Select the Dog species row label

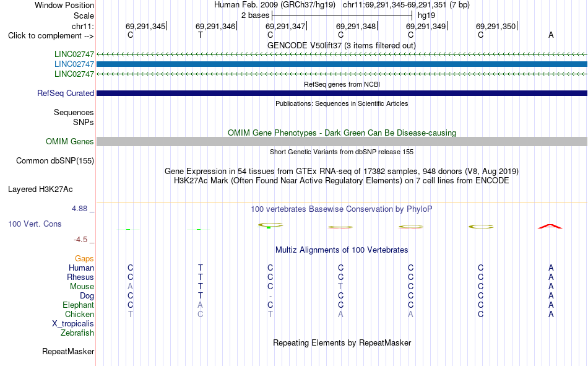click(x=87, y=296)
